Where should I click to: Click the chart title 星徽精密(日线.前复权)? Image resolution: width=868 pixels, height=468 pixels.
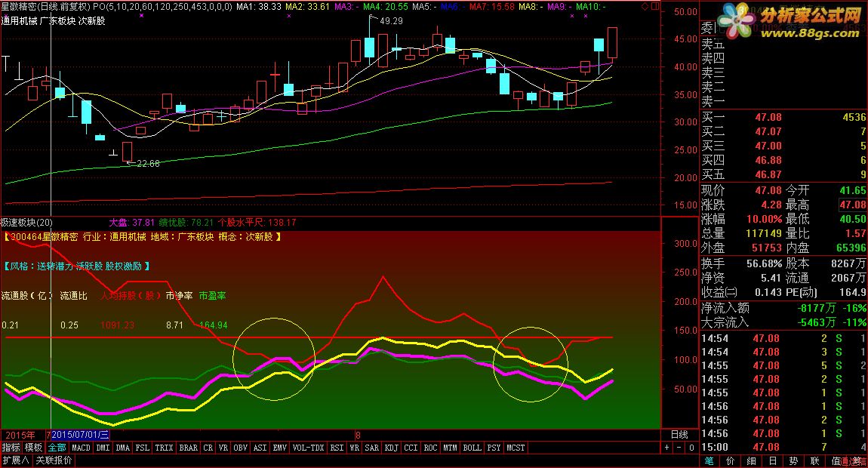click(x=45, y=7)
